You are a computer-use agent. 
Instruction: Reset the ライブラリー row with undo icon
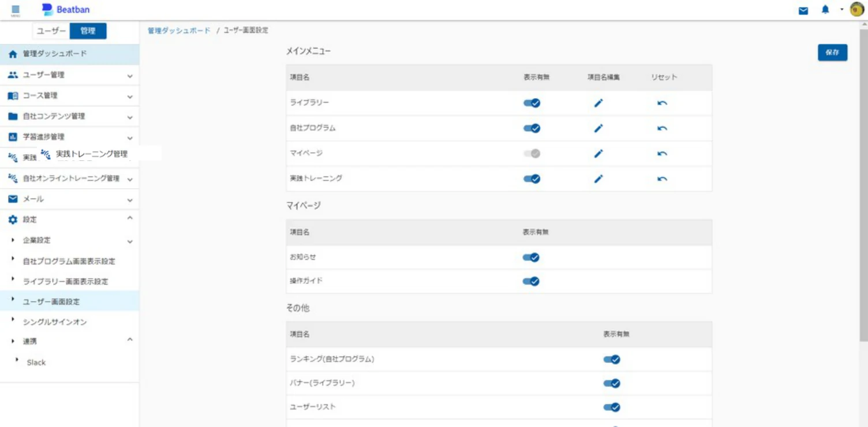663,103
